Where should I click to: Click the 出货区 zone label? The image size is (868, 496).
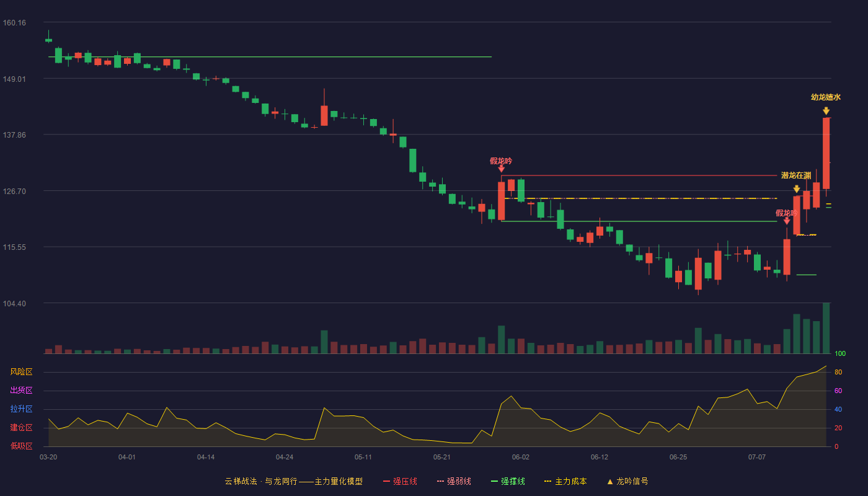tap(21, 391)
